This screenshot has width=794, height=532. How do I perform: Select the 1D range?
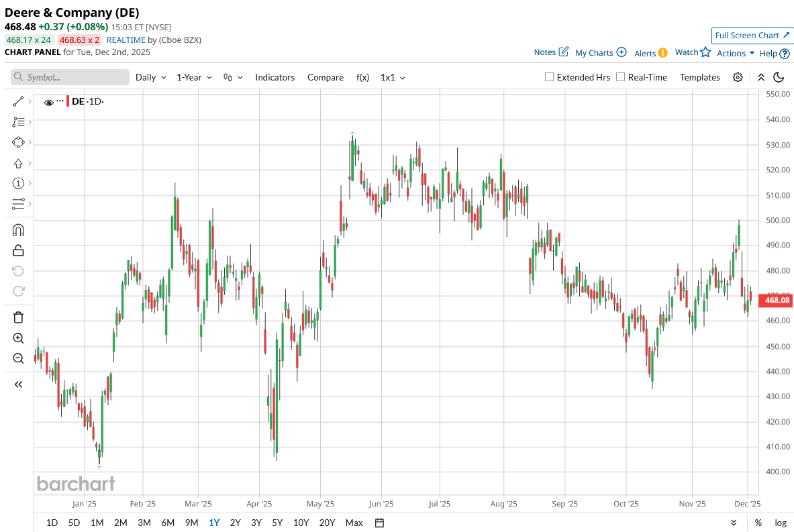click(52, 523)
